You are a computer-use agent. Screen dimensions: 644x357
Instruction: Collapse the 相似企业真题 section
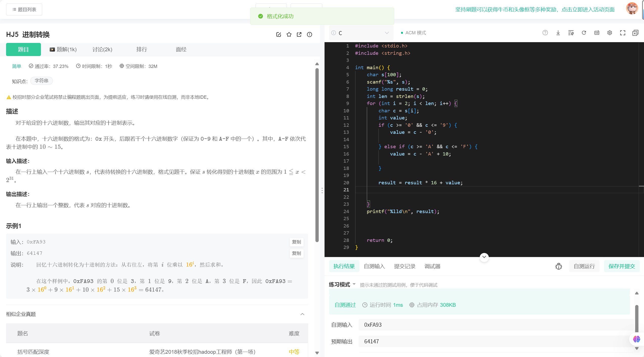302,314
